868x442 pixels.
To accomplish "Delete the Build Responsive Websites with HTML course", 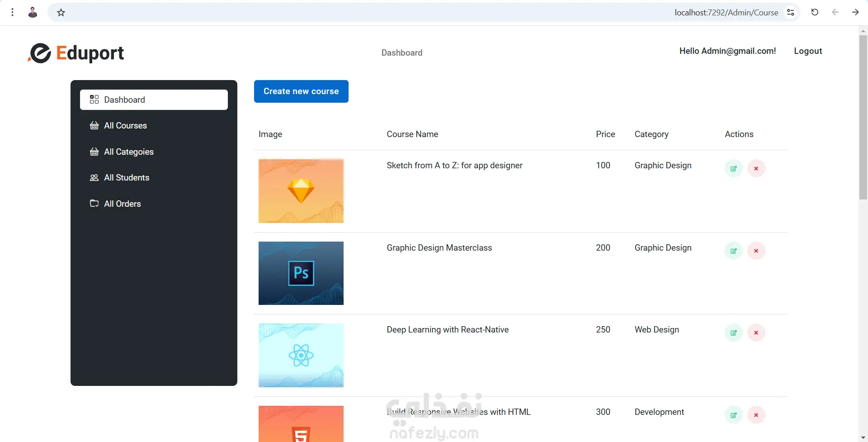I will coord(756,415).
